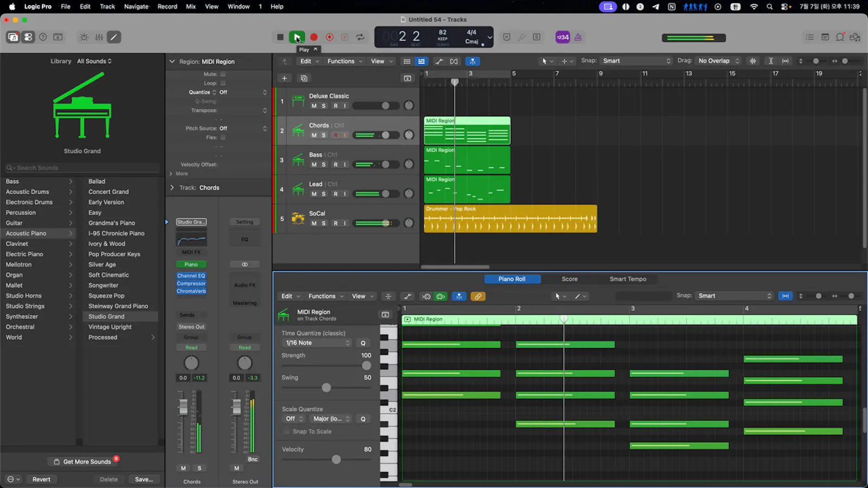
Task: Open the Media Browsers button
Action: tap(855, 37)
